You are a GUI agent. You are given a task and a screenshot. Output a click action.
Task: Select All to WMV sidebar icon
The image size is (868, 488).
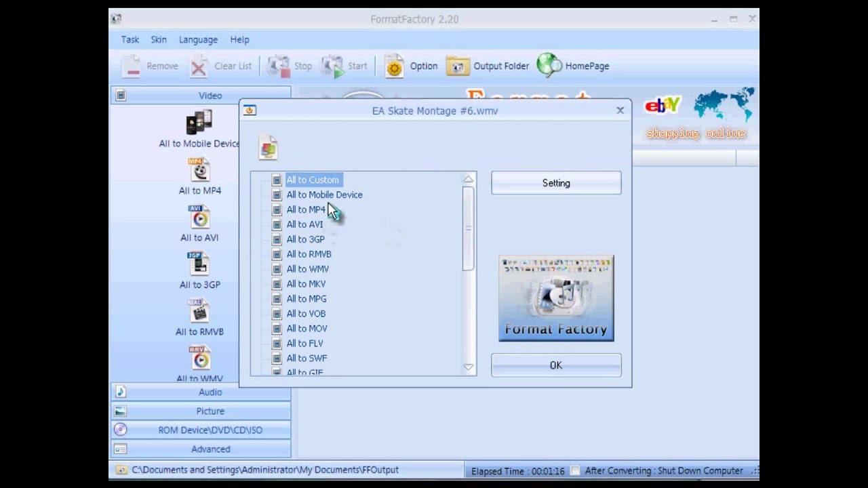pyautogui.click(x=199, y=358)
